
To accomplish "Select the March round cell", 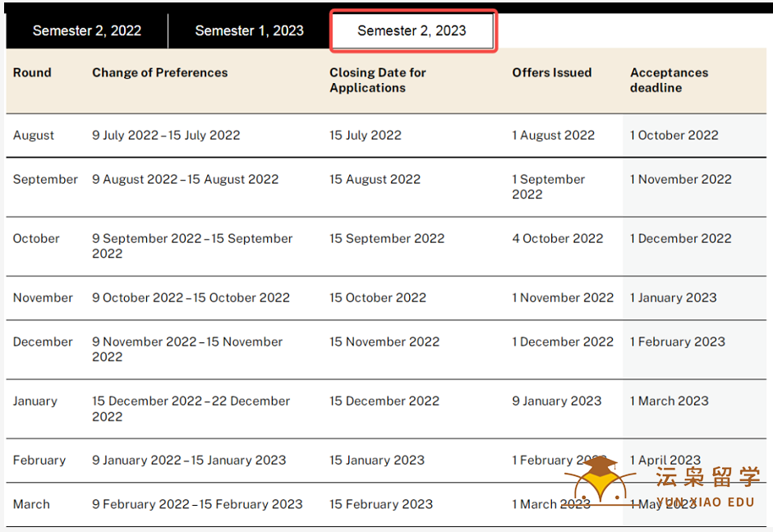I will tap(31, 504).
